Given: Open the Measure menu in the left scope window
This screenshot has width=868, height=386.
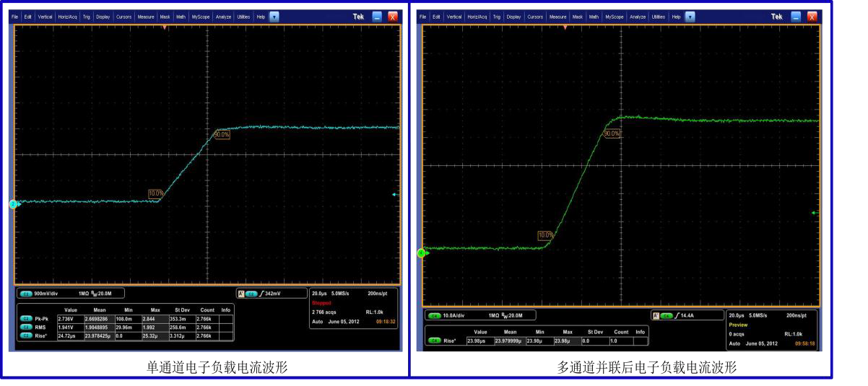Looking at the screenshot, I should tap(143, 17).
